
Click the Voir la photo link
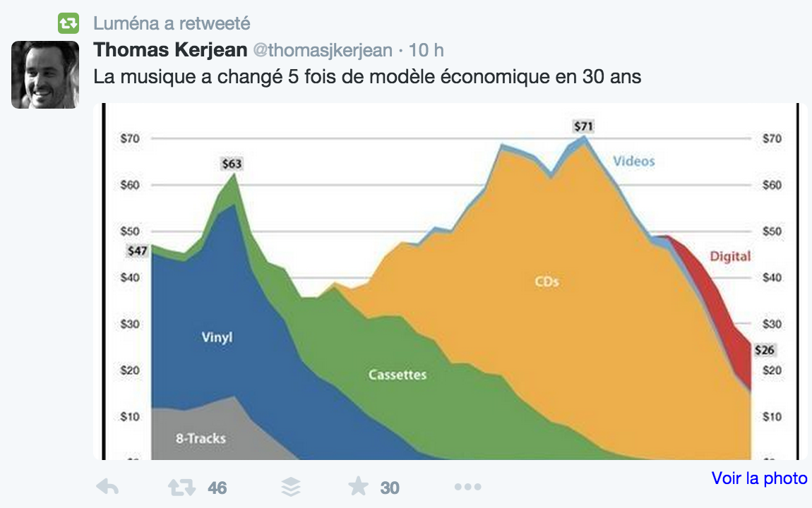click(759, 478)
